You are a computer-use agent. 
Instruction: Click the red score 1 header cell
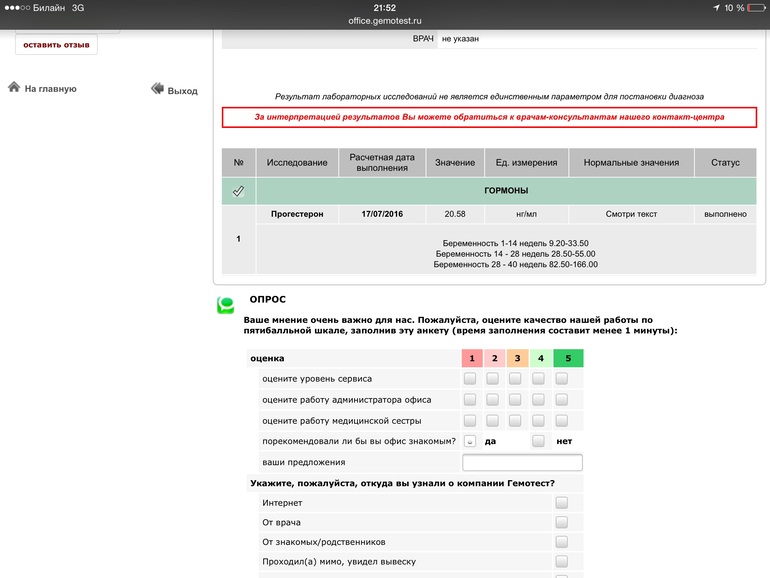[x=471, y=358]
